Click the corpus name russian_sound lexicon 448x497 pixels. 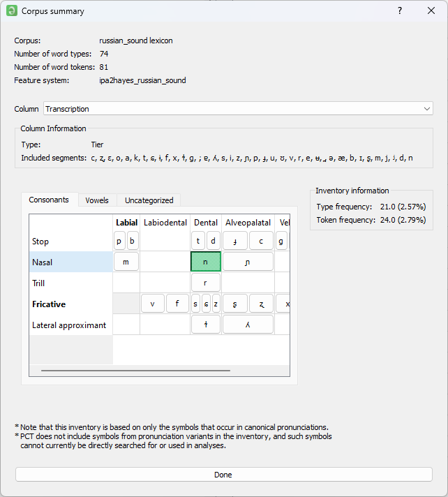[136, 40]
